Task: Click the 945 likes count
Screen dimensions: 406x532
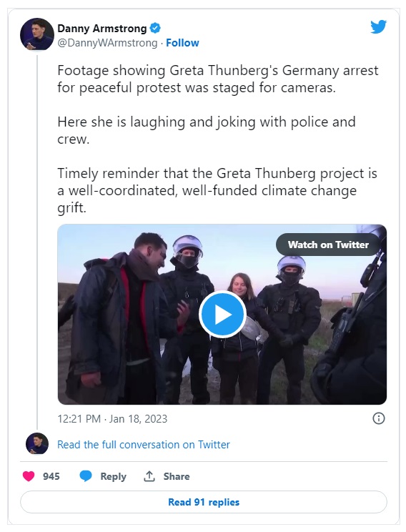Action: click(x=51, y=476)
